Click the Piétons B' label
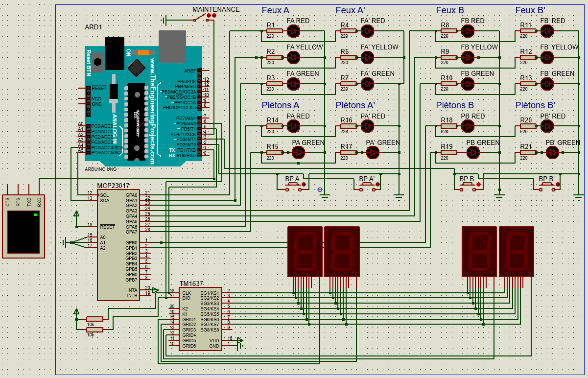The height and width of the screenshot is (378, 588). pyautogui.click(x=535, y=105)
